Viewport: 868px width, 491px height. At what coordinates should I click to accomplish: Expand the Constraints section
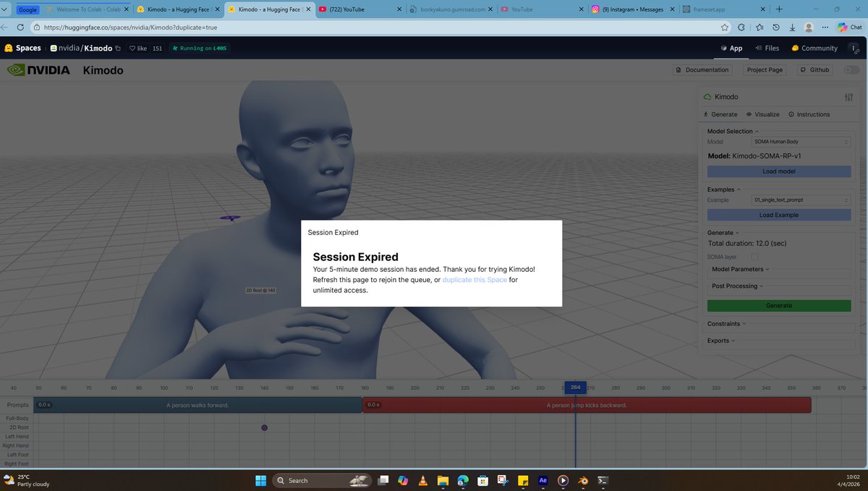[x=726, y=324]
